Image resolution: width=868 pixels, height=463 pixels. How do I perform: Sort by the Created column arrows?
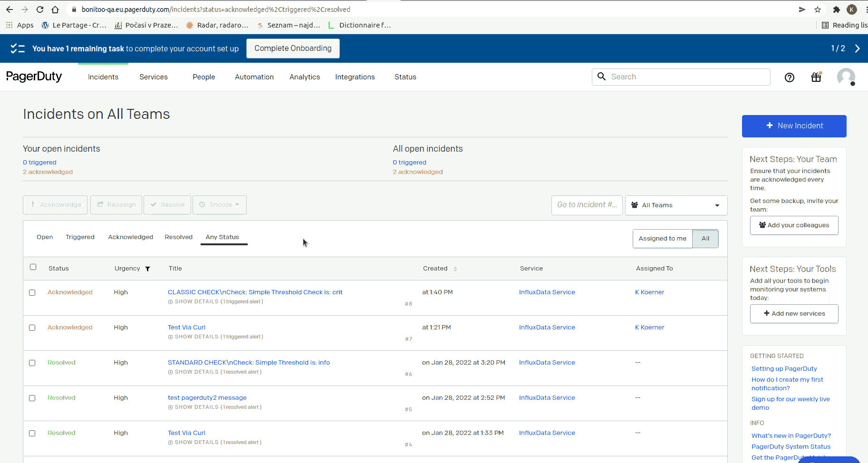coord(455,269)
